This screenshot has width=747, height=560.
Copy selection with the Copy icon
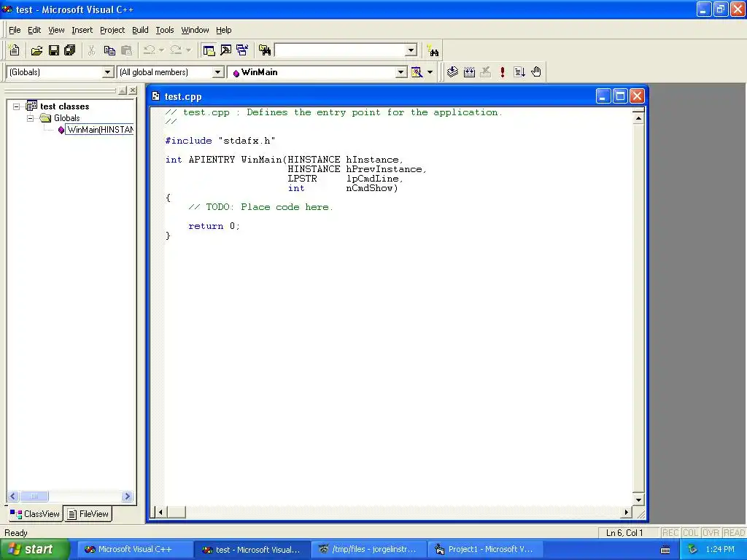click(x=109, y=50)
